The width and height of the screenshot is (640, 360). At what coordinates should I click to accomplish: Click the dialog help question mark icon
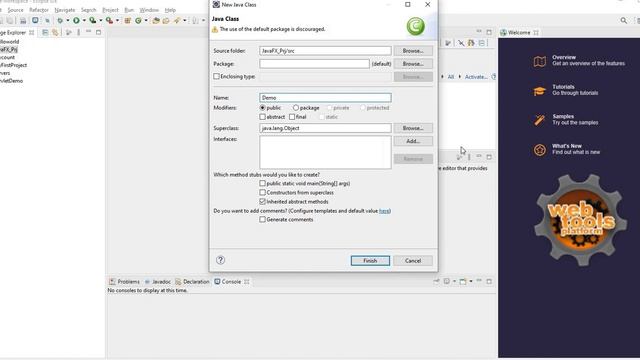(220, 260)
